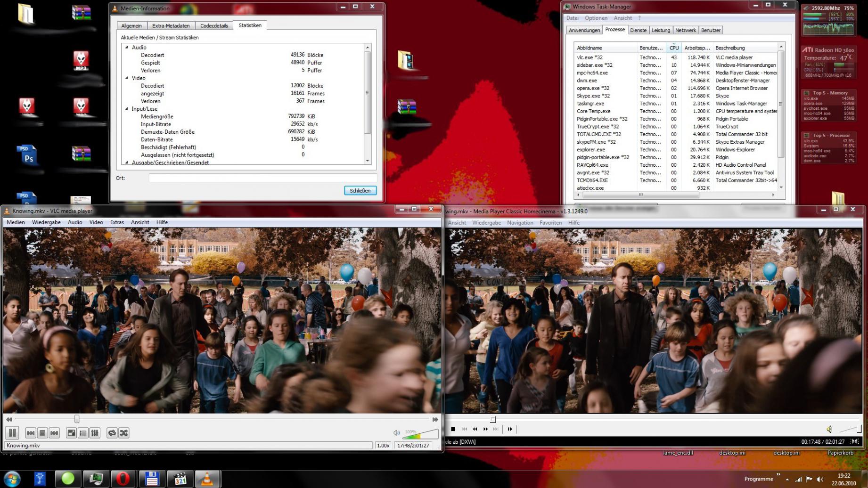Click MPC frame-step button
This screenshot has width=868, height=488.
(x=510, y=429)
